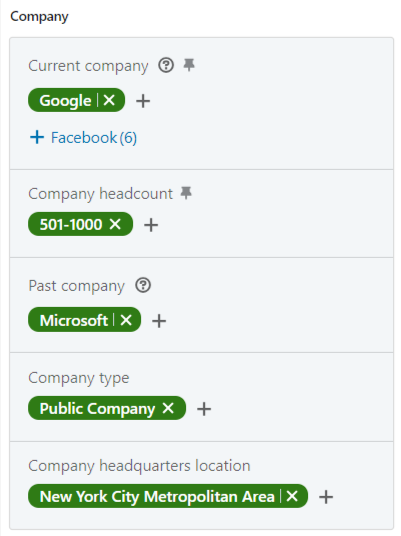
Task: Select the Microsoft filter pill
Action: (73, 320)
